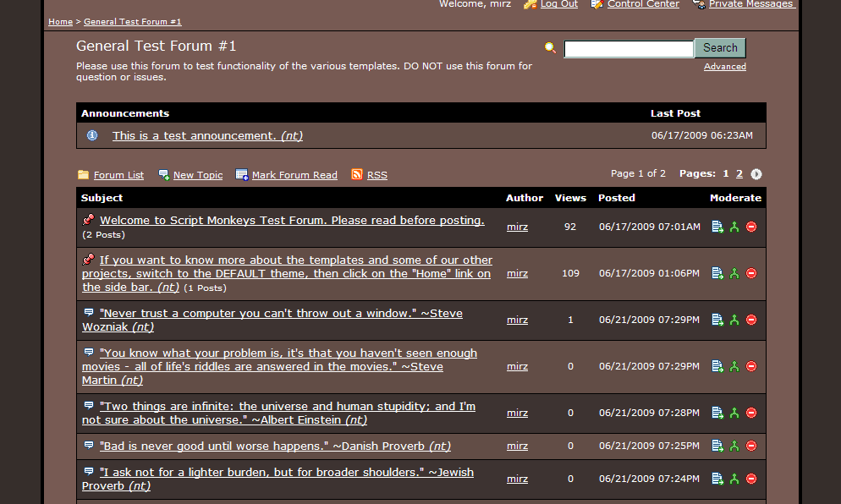Click the Log Out link

coord(559,3)
